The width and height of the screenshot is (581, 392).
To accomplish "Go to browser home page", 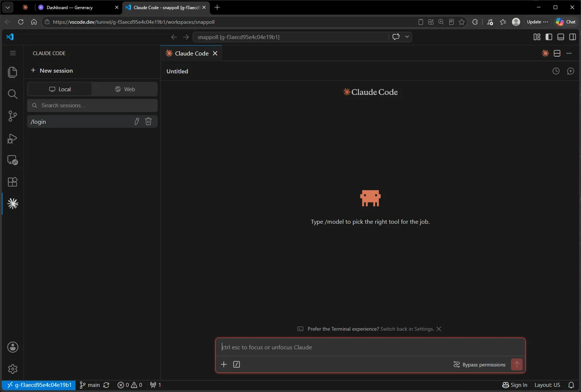I will (x=34, y=22).
